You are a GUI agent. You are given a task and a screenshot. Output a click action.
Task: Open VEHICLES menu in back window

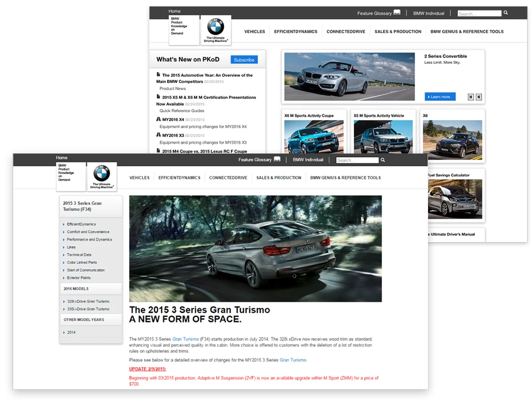click(255, 31)
